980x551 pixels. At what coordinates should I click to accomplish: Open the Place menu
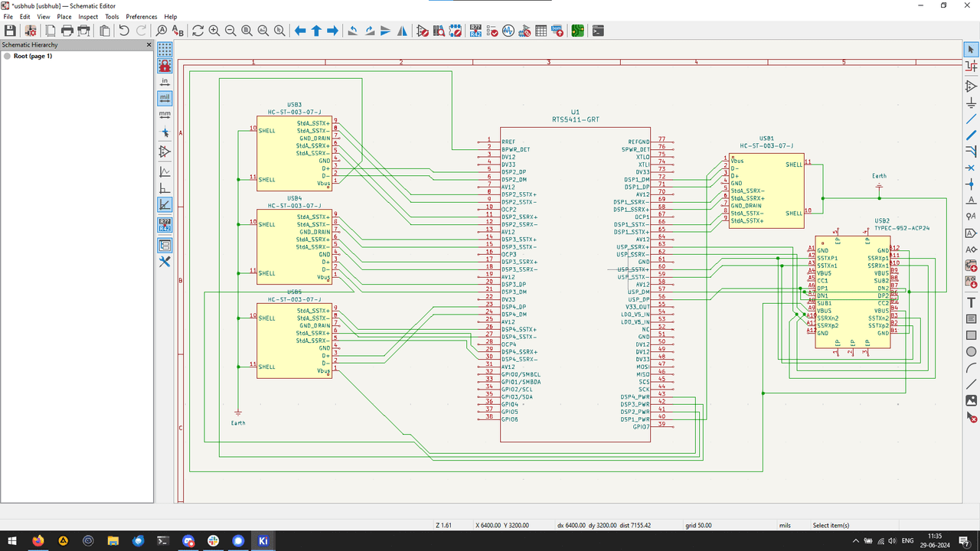pyautogui.click(x=64, y=16)
